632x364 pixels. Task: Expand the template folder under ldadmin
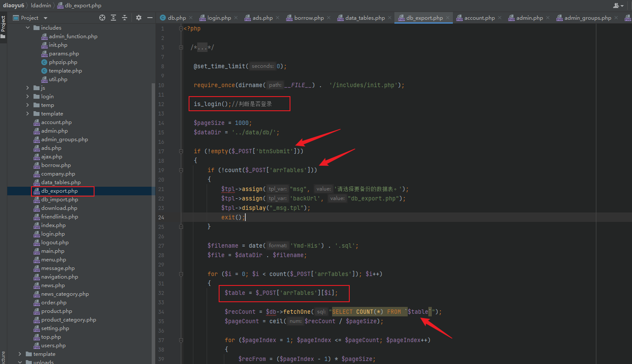(x=28, y=113)
